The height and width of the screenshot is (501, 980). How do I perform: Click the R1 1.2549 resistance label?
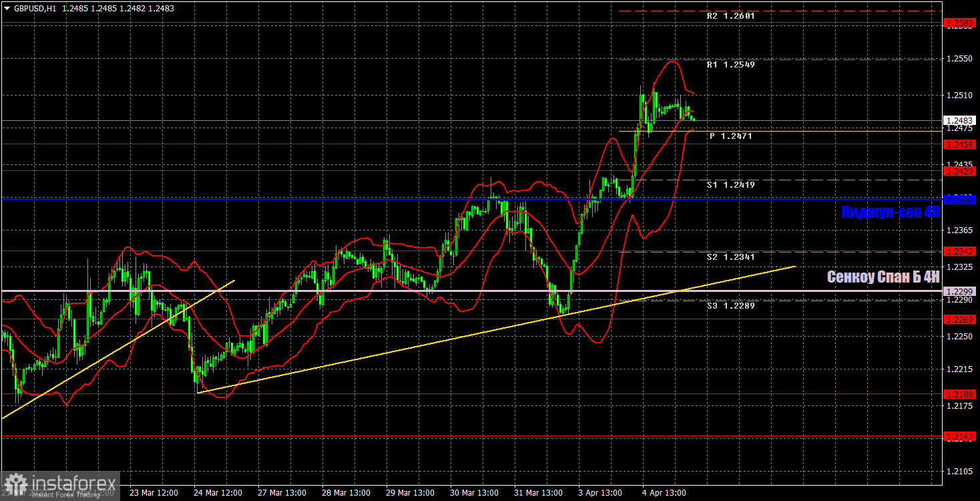tap(730, 65)
